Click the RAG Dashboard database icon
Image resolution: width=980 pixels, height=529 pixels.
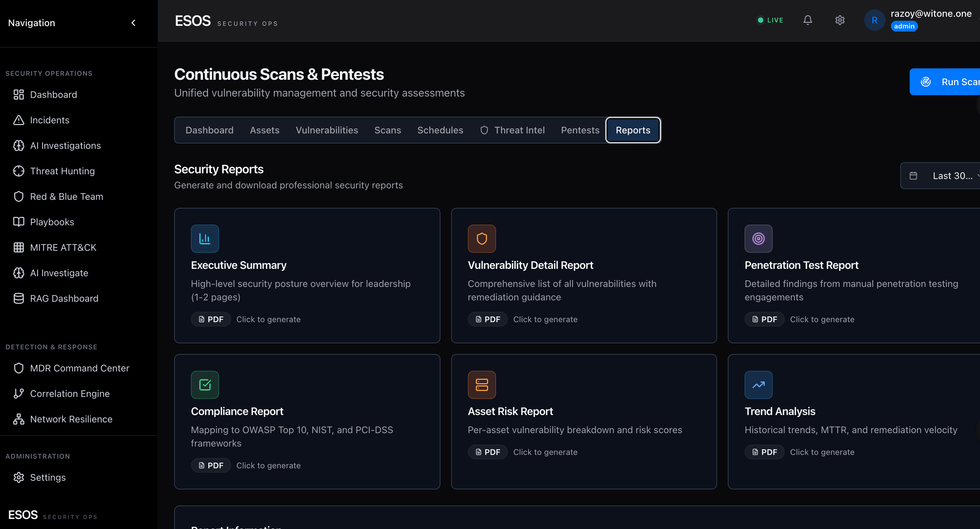pyautogui.click(x=19, y=299)
